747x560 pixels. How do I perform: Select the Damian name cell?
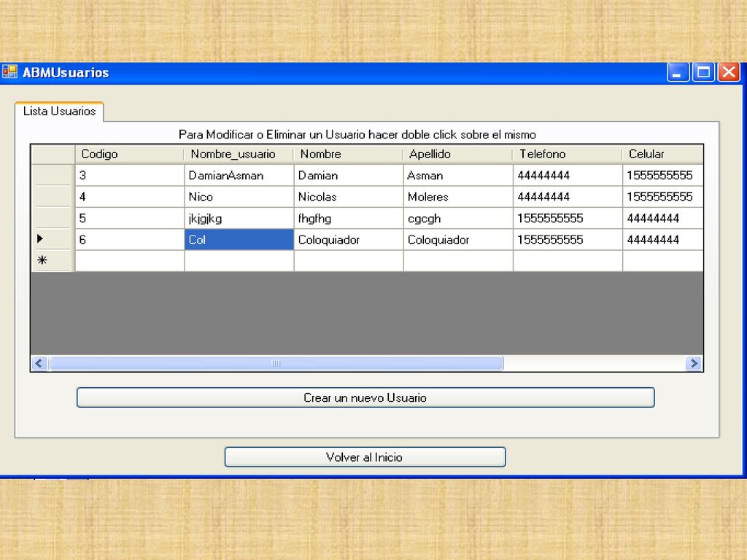[349, 175]
